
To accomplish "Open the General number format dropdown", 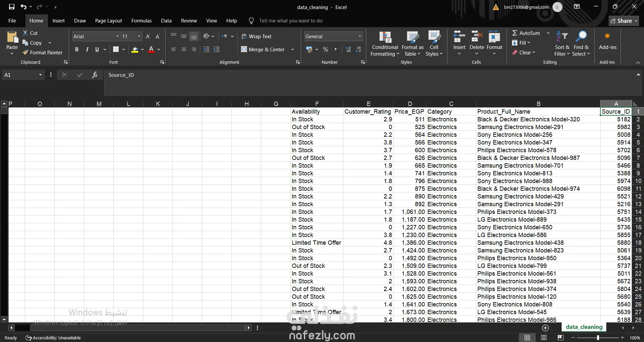I will (360, 36).
